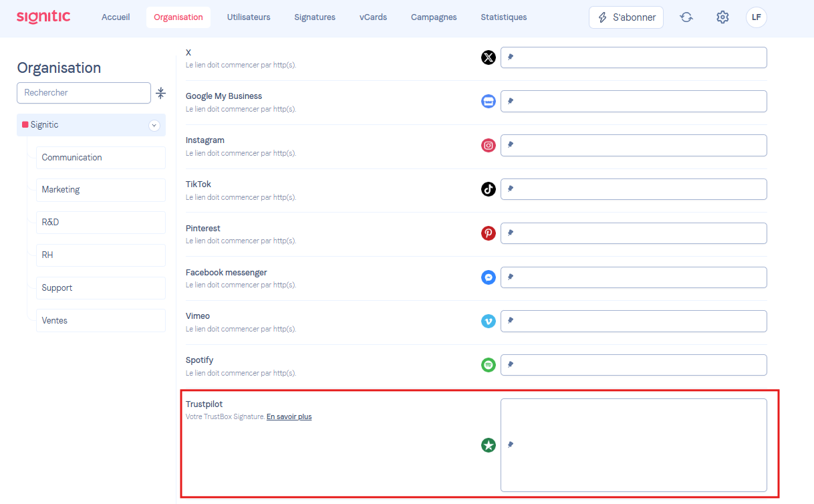Click the pin icon in Spotify field
Screen dimensions: 814x504
pos(510,365)
